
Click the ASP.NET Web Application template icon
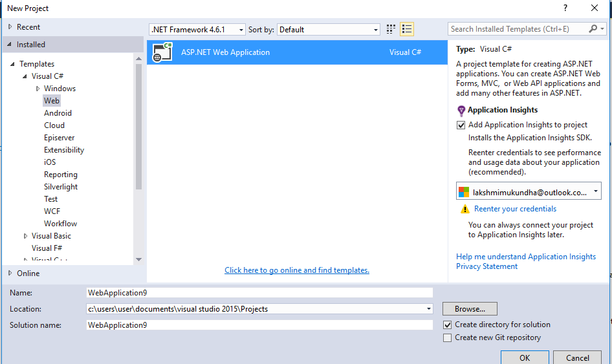click(162, 52)
